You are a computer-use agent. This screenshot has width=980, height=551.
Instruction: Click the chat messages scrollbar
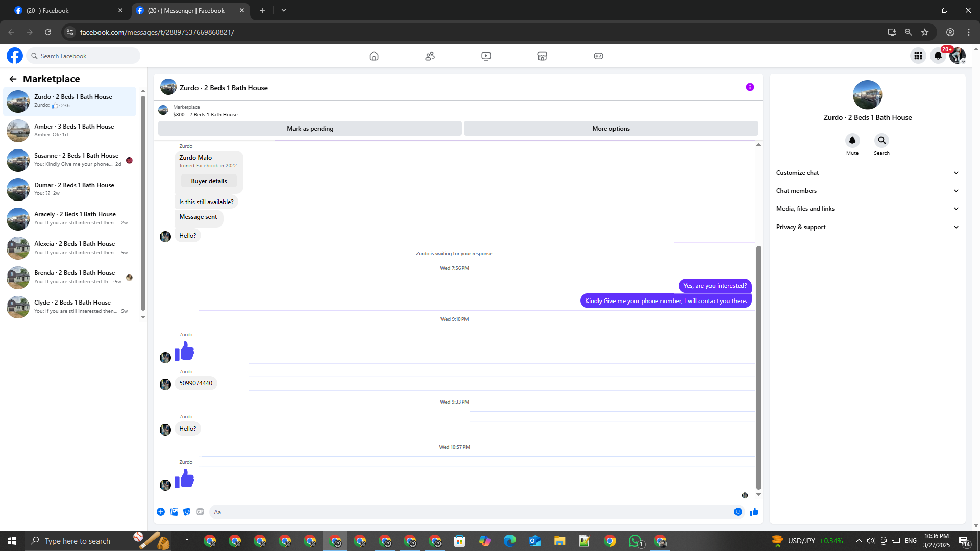(x=758, y=367)
